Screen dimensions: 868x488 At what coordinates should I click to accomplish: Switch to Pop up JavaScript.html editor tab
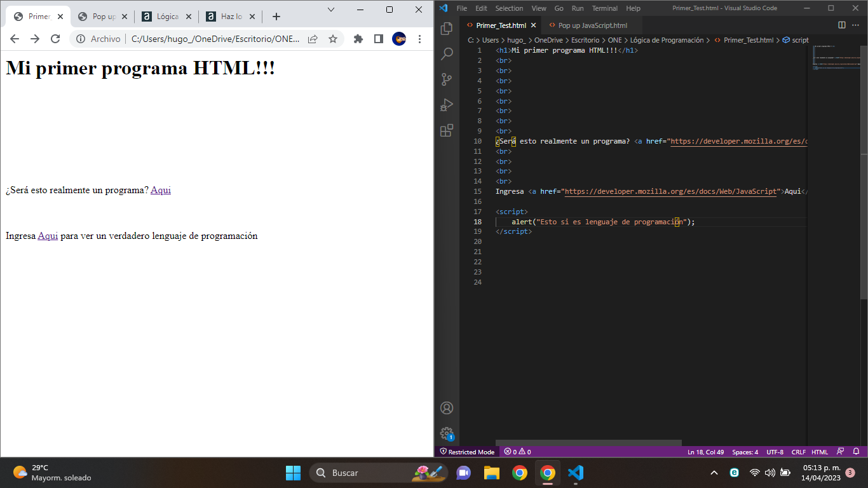pos(592,25)
